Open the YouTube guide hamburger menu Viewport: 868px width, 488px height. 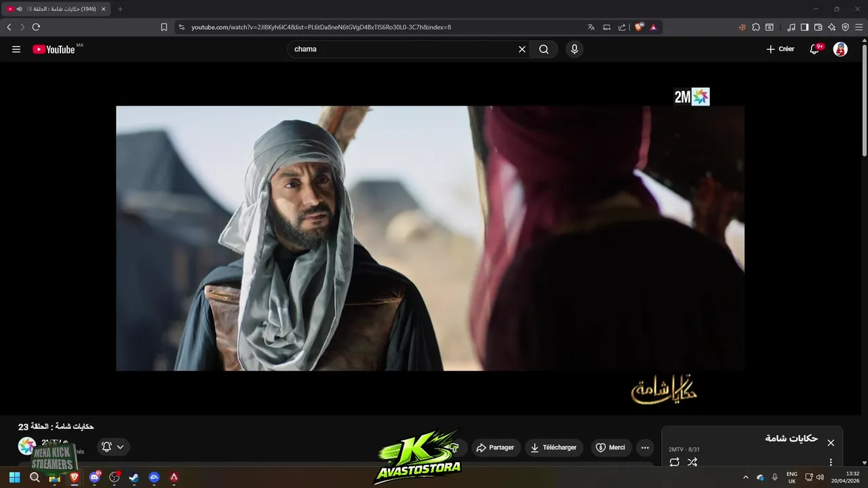(x=16, y=49)
